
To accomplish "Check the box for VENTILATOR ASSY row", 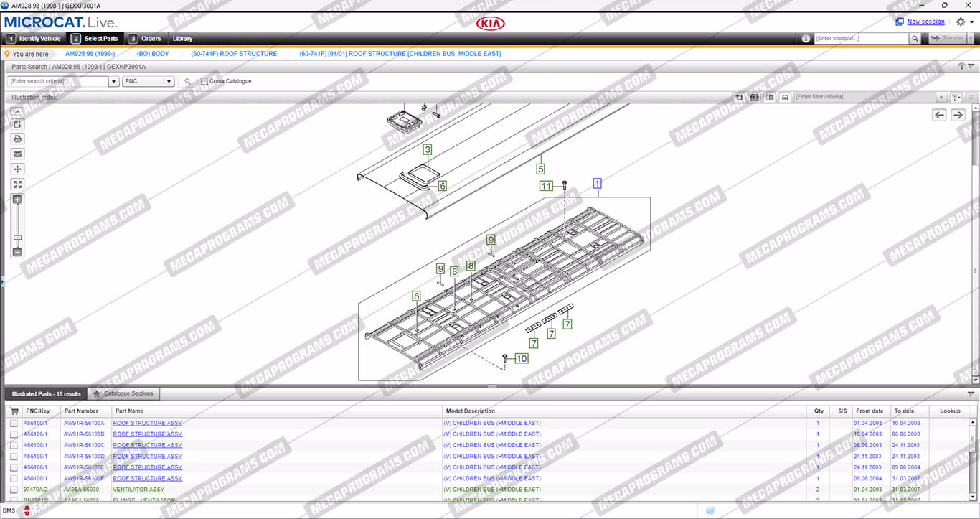I will 14,490.
